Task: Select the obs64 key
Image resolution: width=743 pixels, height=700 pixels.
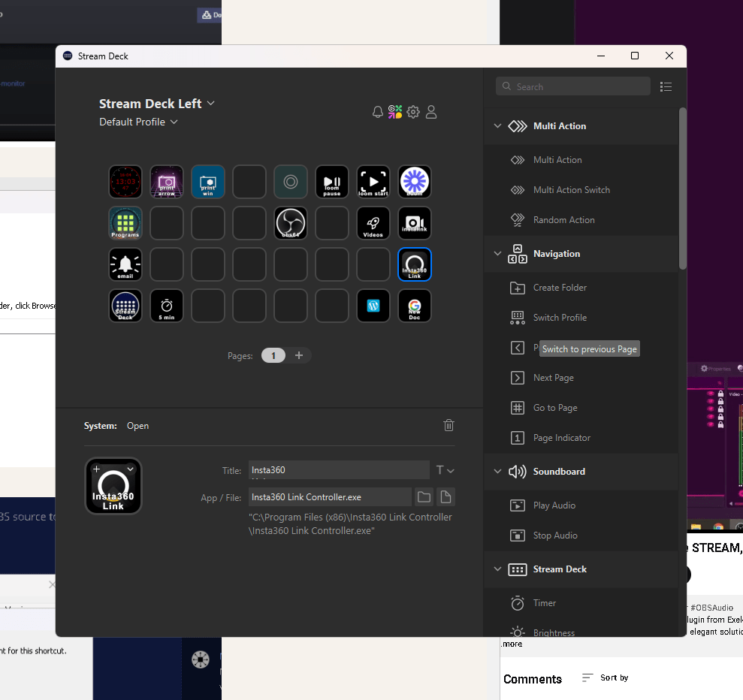Action: click(291, 223)
